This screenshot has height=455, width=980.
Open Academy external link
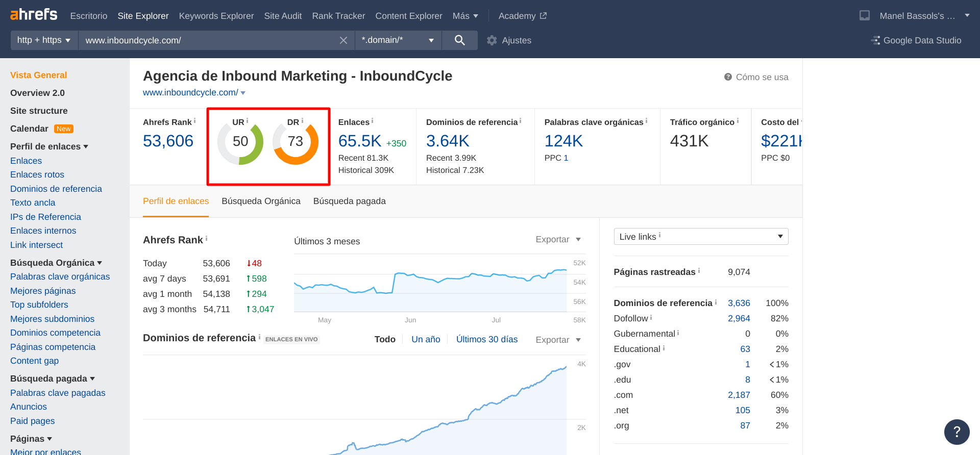[523, 16]
